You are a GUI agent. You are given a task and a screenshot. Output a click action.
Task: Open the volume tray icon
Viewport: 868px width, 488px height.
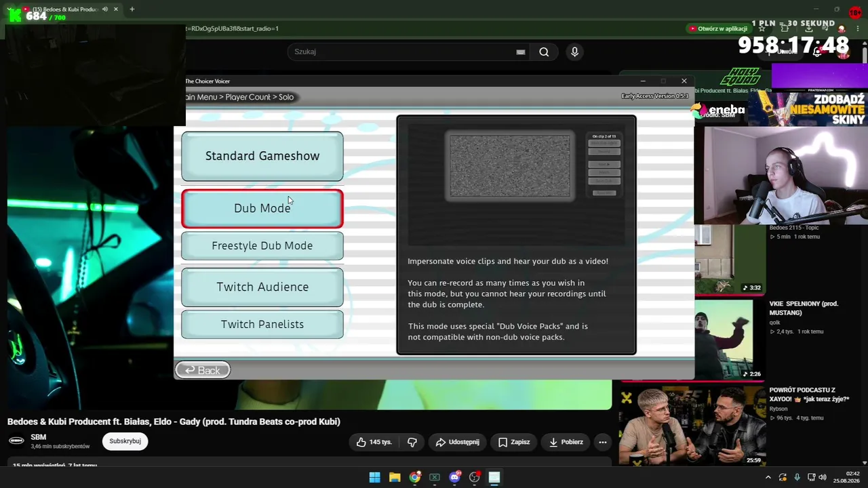pos(823,477)
